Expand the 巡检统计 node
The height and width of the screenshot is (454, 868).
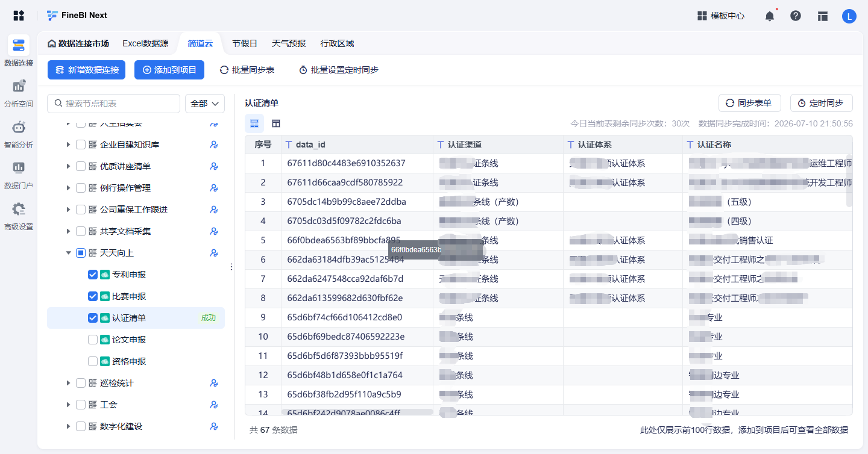[68, 383]
